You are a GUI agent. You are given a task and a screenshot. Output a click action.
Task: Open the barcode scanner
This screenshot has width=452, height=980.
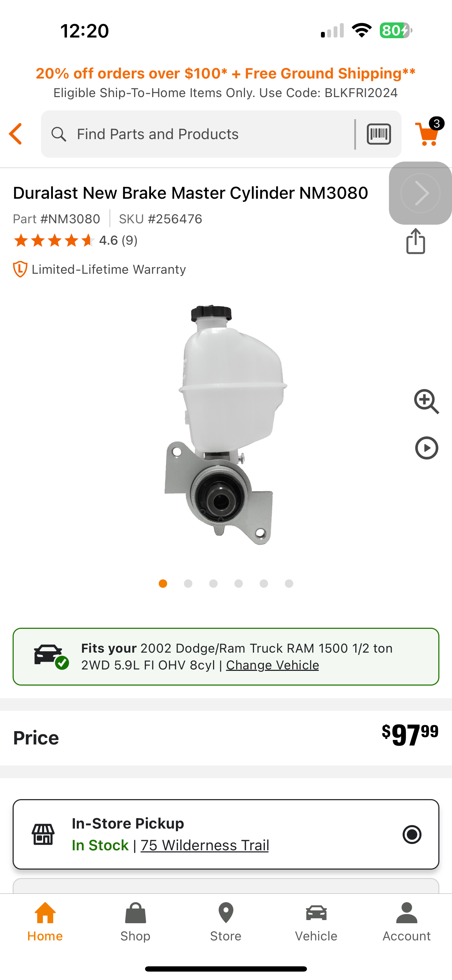[x=378, y=134]
